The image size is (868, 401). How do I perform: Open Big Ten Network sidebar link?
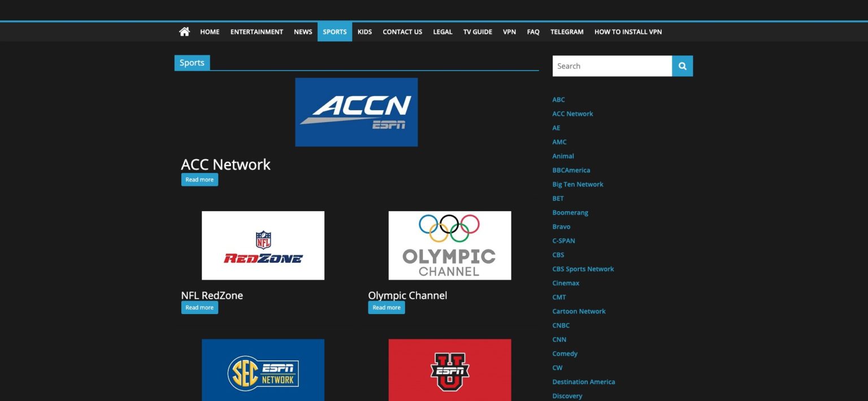pyautogui.click(x=578, y=184)
